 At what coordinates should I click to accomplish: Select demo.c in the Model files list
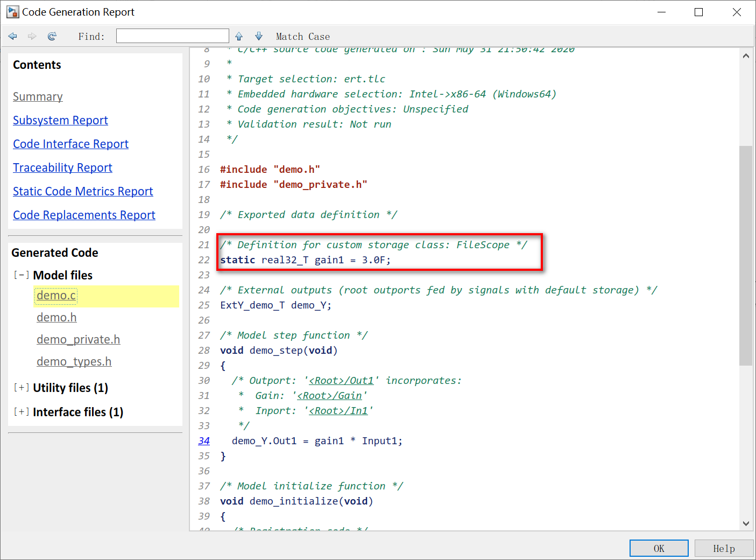pos(56,296)
